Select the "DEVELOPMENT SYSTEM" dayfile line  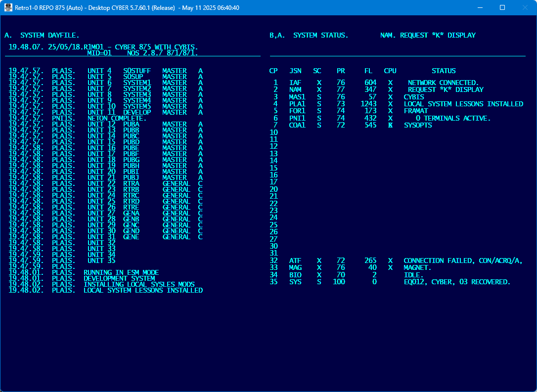click(119, 279)
